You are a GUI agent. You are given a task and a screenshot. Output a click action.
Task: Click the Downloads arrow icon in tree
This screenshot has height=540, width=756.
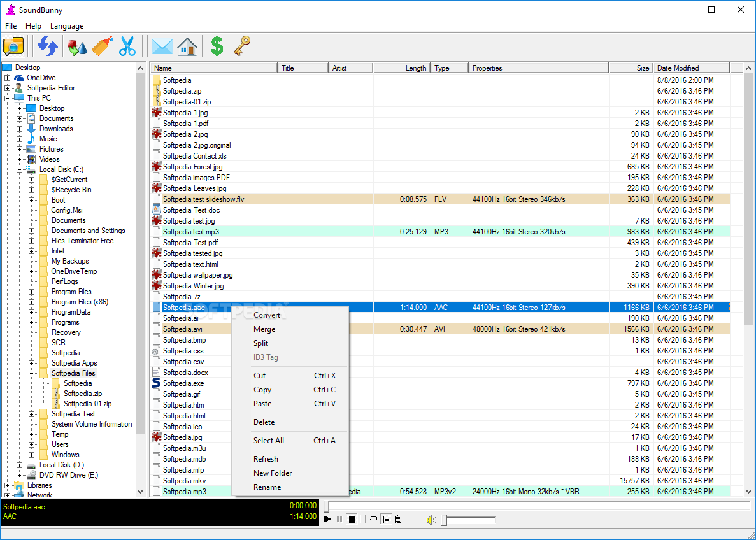[31, 129]
